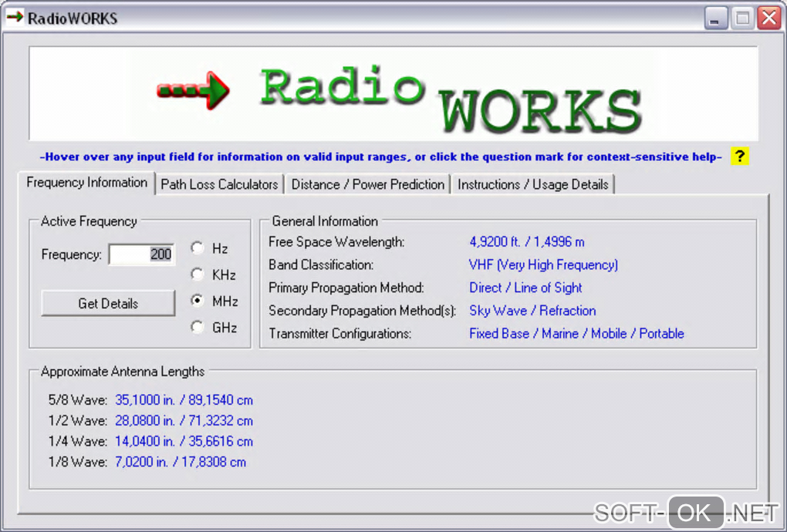Click the blue hover-help instruction text
The height and width of the screenshot is (532, 787).
[x=381, y=157]
